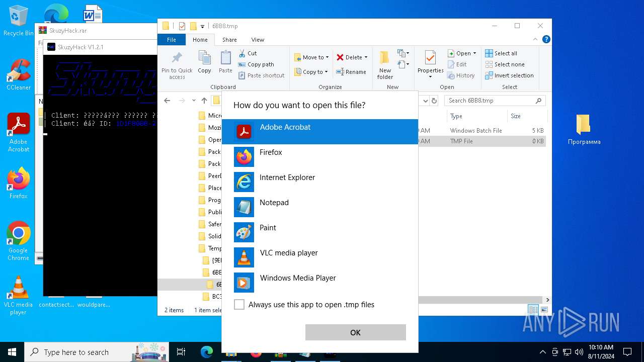
Task: Click the Up one level arrow
Action: 204,101
